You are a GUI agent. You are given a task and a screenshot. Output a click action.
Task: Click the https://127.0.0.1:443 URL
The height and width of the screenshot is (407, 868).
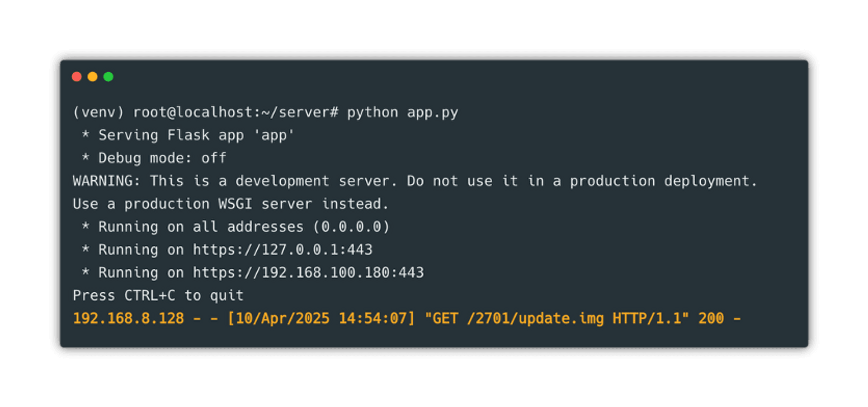point(283,249)
